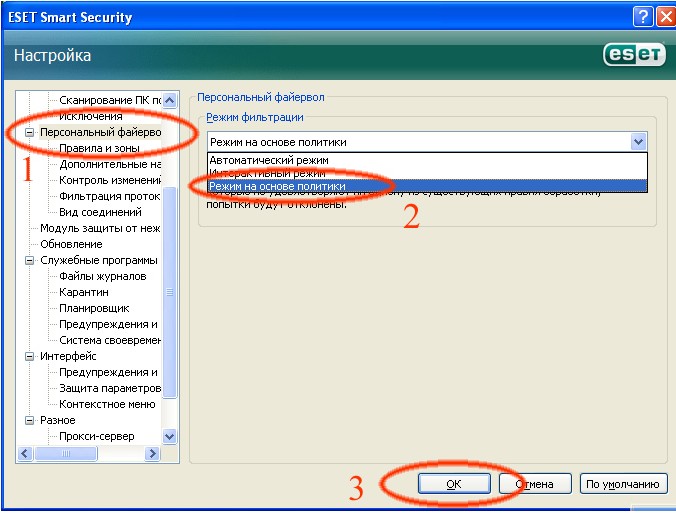Select Контекстное меню tree item

point(107,404)
